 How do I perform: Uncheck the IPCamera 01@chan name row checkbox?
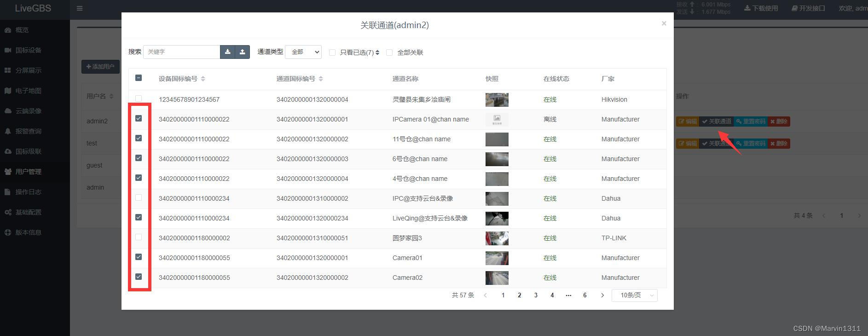(x=139, y=118)
